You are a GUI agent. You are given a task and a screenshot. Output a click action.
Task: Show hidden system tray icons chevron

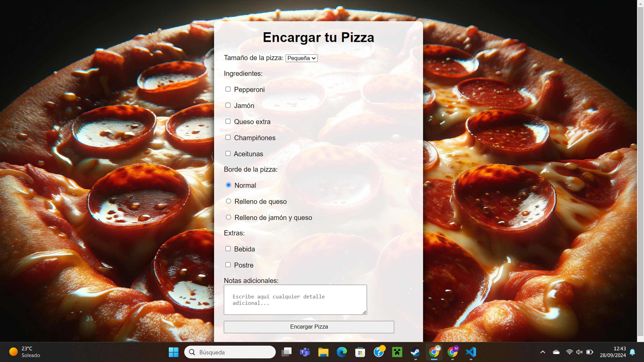(543, 352)
